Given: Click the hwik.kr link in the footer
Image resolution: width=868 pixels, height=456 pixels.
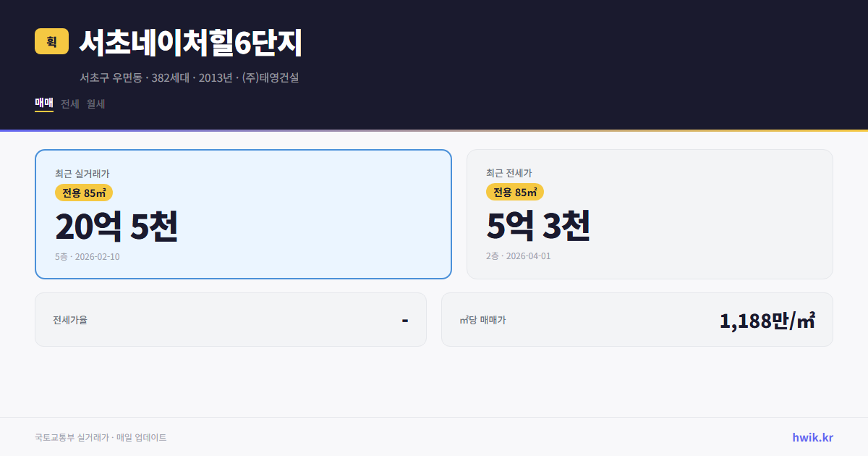Looking at the screenshot, I should 812,437.
